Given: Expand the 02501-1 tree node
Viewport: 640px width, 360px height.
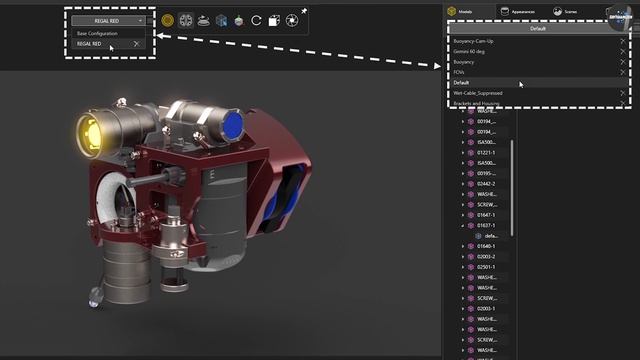Looking at the screenshot, I should (463, 267).
